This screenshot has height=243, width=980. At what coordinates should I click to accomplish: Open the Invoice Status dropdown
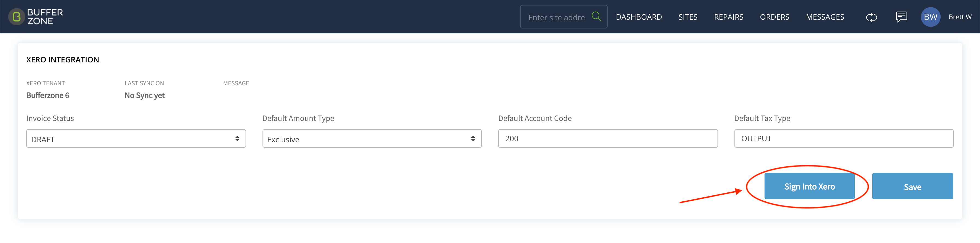(136, 139)
